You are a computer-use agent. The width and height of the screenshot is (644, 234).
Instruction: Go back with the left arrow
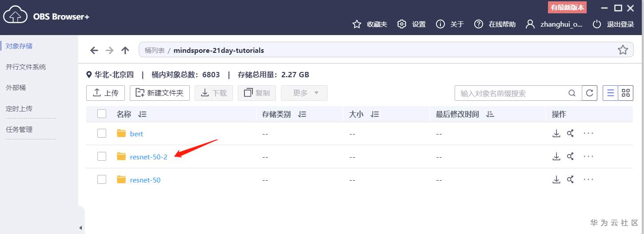[x=94, y=50]
